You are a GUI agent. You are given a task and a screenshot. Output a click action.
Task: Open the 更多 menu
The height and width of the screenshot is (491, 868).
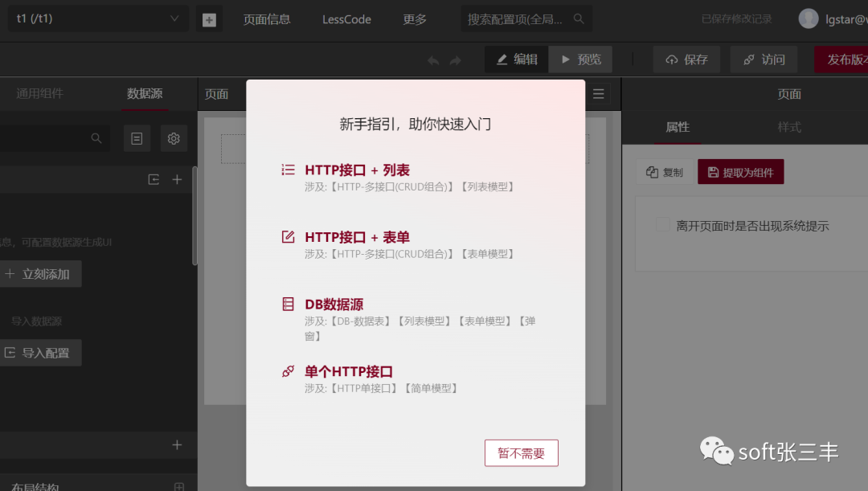click(415, 19)
